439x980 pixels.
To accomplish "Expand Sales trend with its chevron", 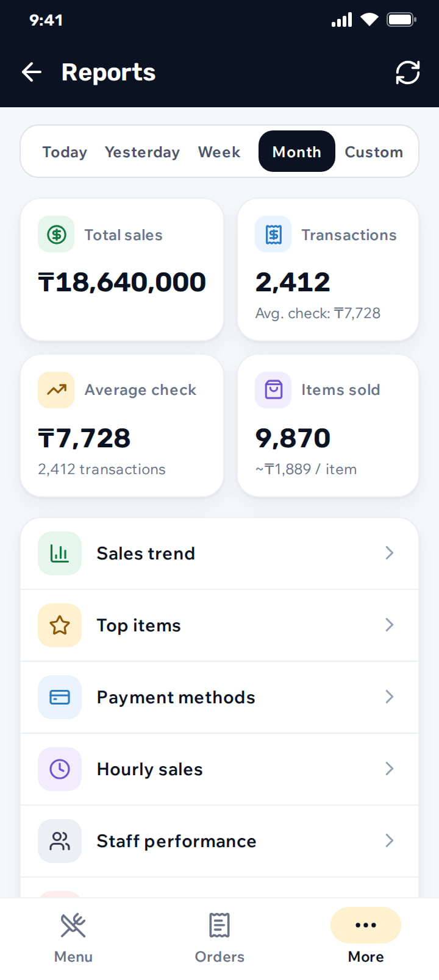I will pos(390,553).
